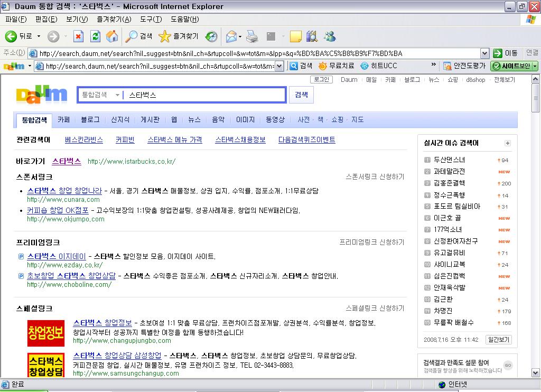Open 히트UCC on the Daum toolbar
The height and width of the screenshot is (392, 541).
379,66
